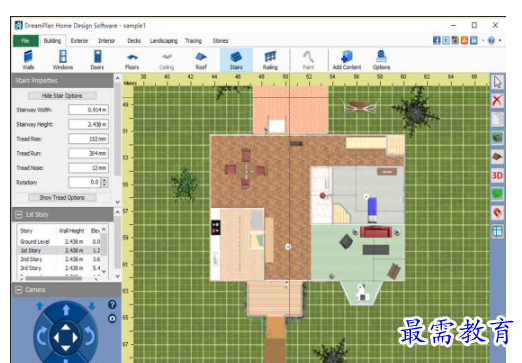The width and height of the screenshot is (522, 363).
Task: Select the Ceiling tool
Action: [166, 60]
